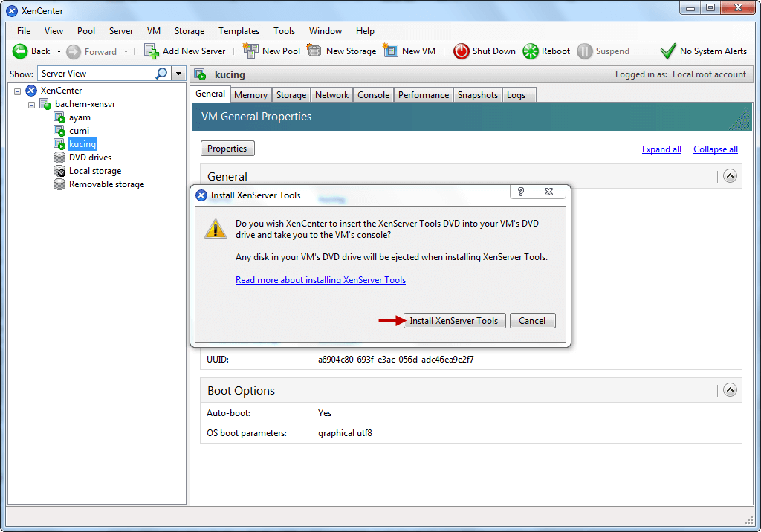Select Removable storage in the tree
This screenshot has height=532, width=761.
point(107,184)
